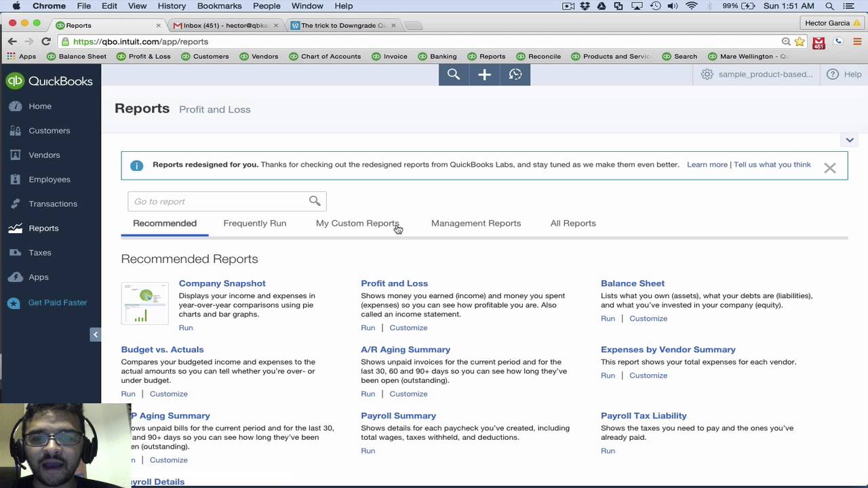Customize the Profit and Loss report

[408, 327]
